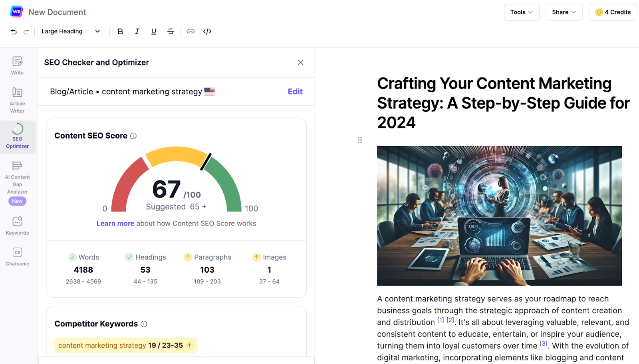Open the AI Content Gap Analyzer
Screen dimensions: 639x364
(17, 178)
